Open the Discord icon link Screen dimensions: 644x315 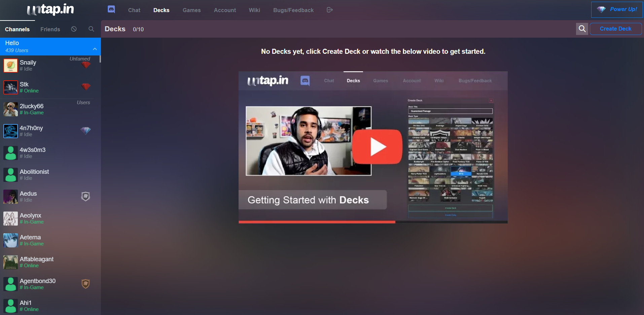(x=111, y=9)
